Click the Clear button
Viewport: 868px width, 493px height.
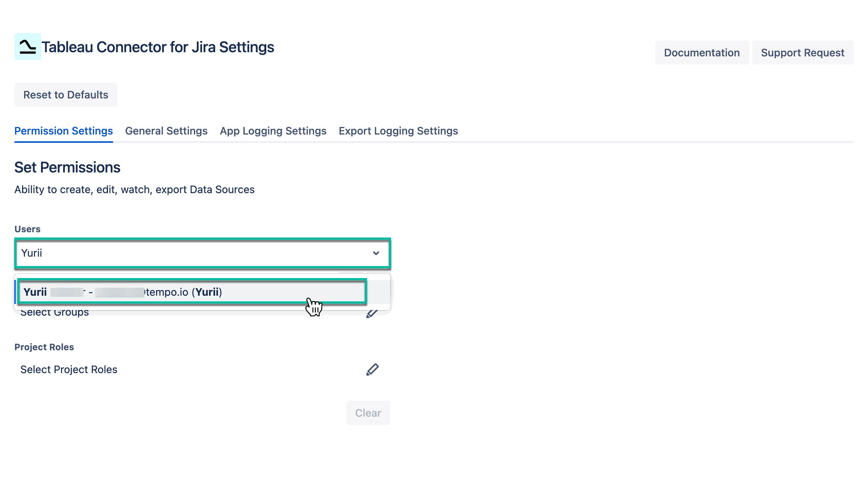coord(368,413)
